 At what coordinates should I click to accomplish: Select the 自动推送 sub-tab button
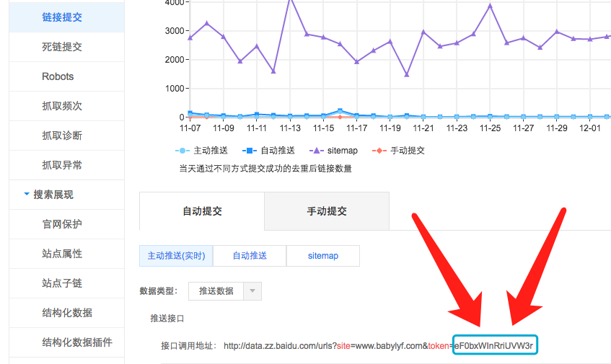250,256
